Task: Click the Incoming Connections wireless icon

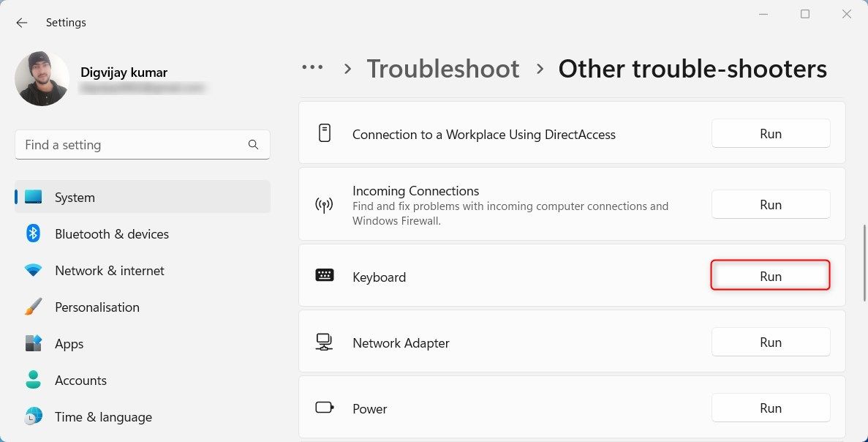Action: tap(324, 203)
